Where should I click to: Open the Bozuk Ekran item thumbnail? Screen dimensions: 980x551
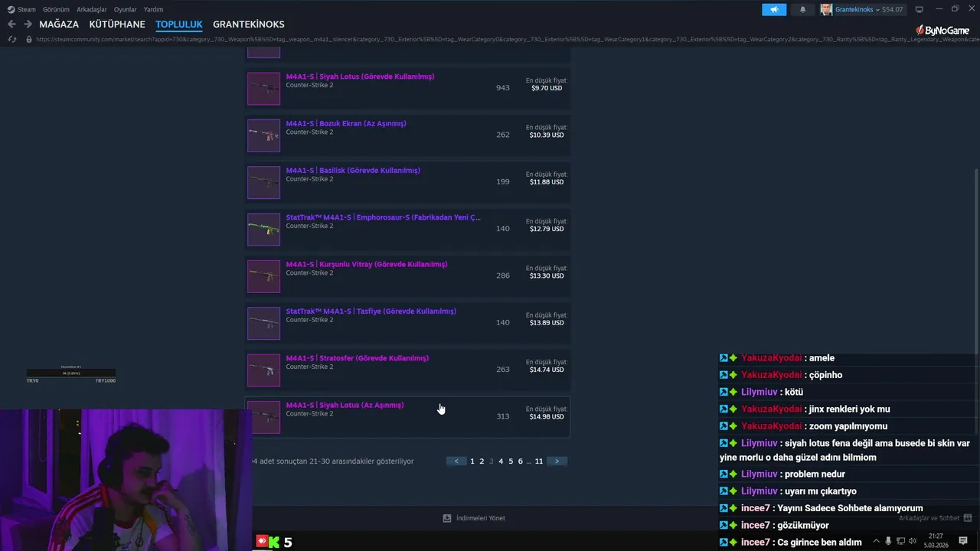tap(263, 135)
